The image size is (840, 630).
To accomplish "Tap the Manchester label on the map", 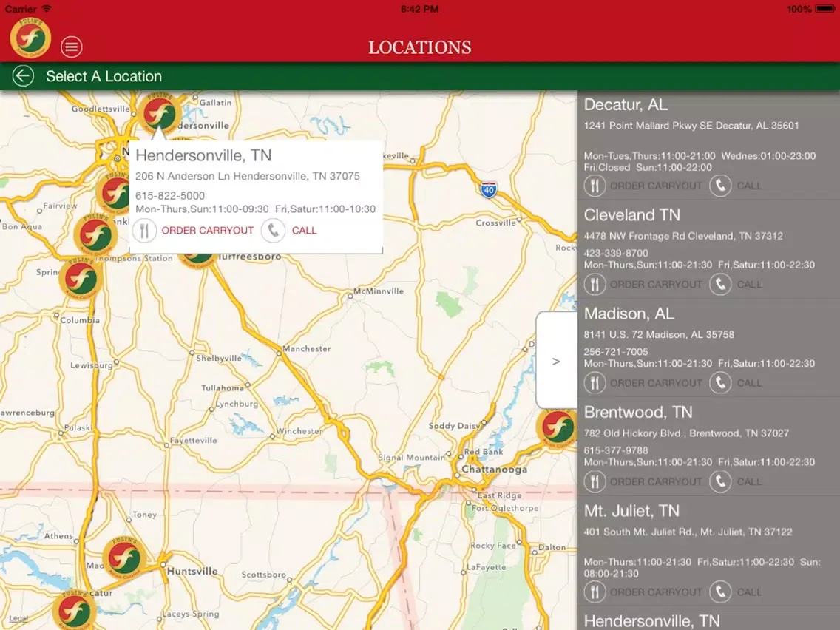I will pos(307,349).
